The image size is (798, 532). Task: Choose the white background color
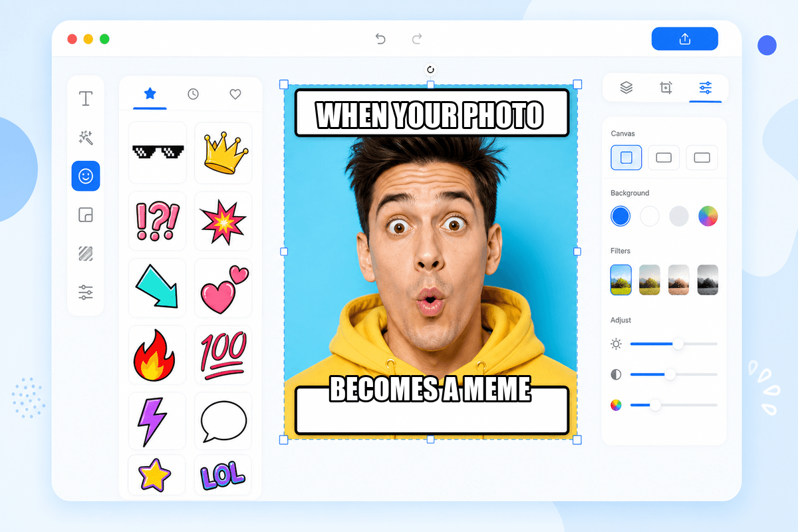[x=650, y=216]
